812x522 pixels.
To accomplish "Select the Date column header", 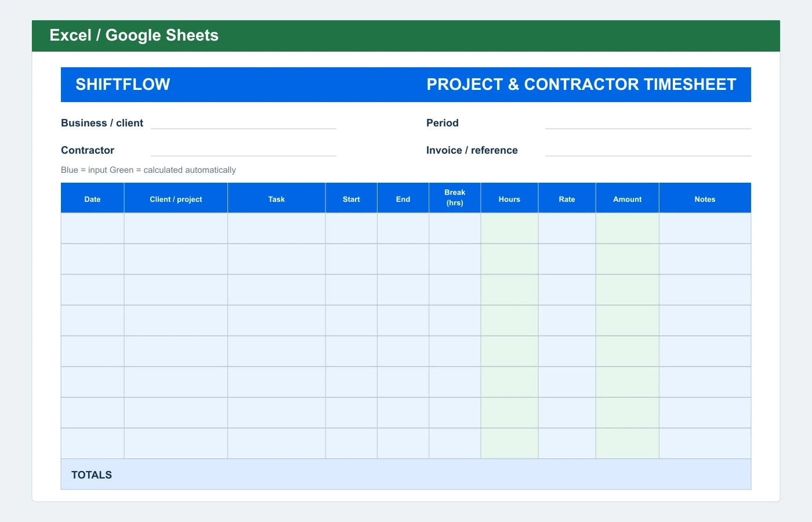I will pos(93,198).
